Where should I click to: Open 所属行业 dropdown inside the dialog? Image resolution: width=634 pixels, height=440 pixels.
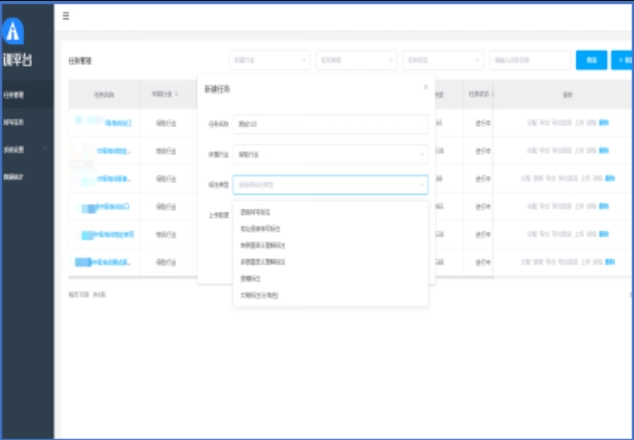click(330, 154)
